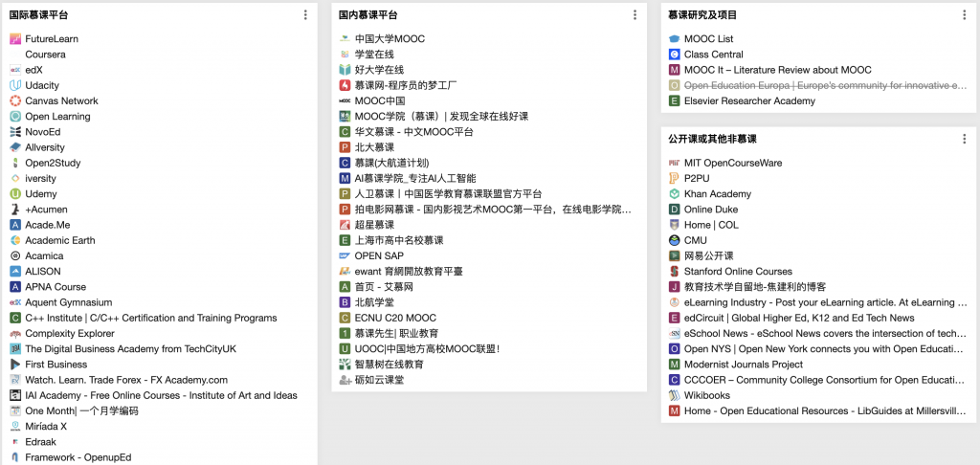Click the MOOC List cap icon

pos(674,38)
